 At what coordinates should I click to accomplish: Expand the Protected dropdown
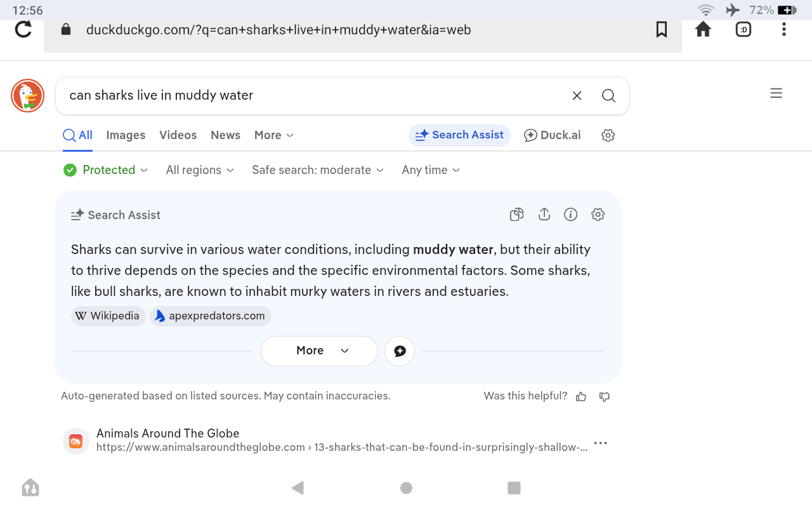tap(106, 170)
